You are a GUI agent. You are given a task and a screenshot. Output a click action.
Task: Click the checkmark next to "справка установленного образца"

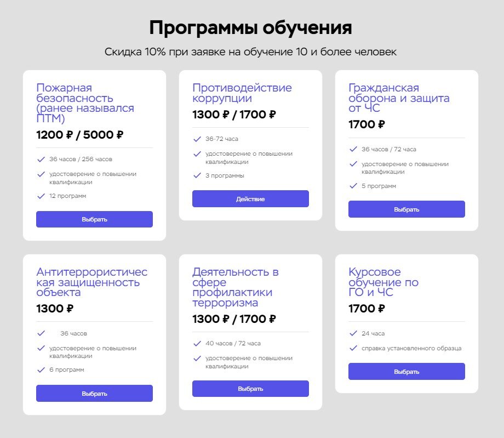[352, 348]
